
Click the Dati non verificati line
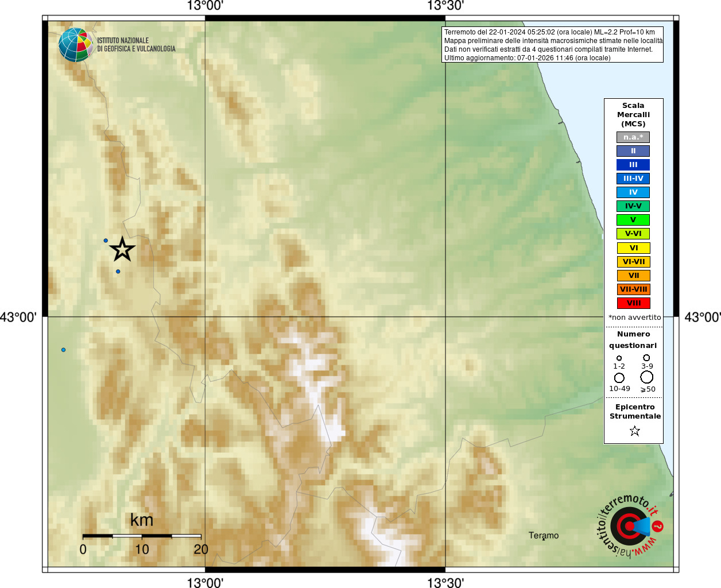click(x=548, y=49)
